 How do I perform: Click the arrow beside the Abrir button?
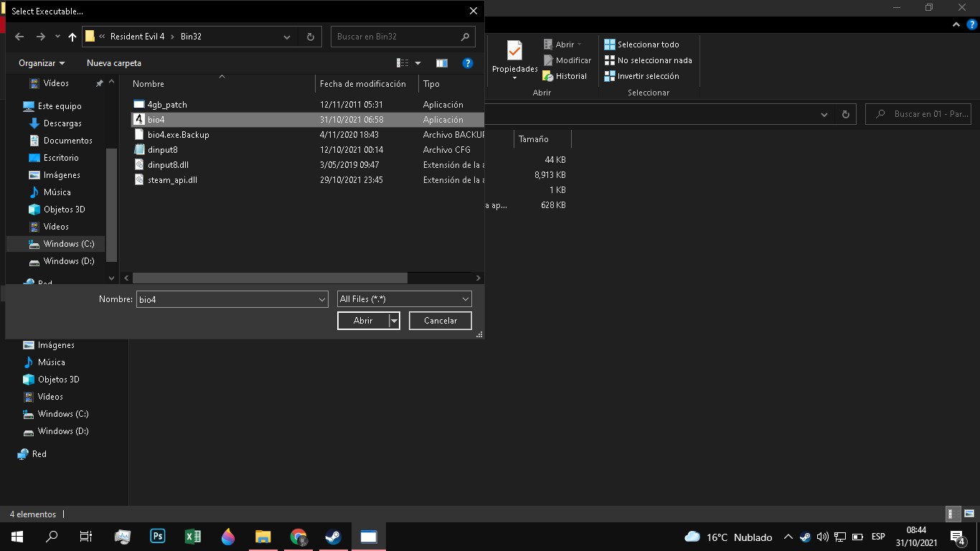click(394, 321)
